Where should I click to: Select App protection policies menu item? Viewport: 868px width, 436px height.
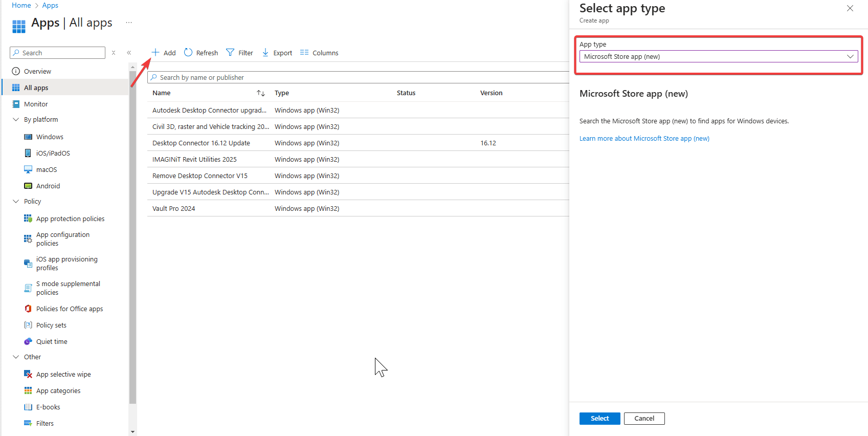(71, 219)
